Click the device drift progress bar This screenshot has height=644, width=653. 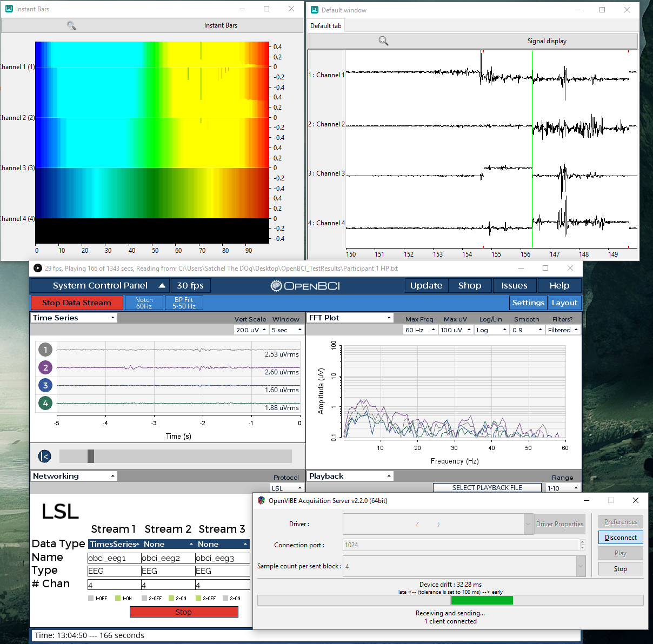(450, 600)
